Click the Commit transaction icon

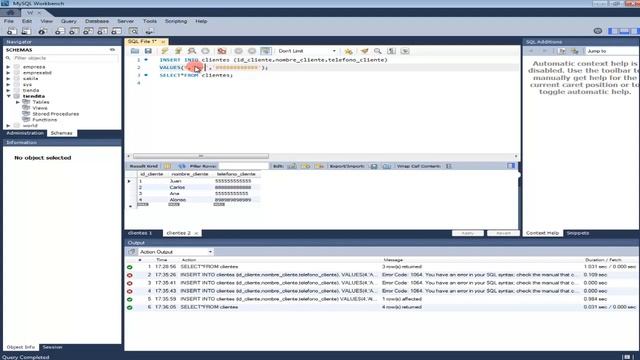click(x=238, y=51)
